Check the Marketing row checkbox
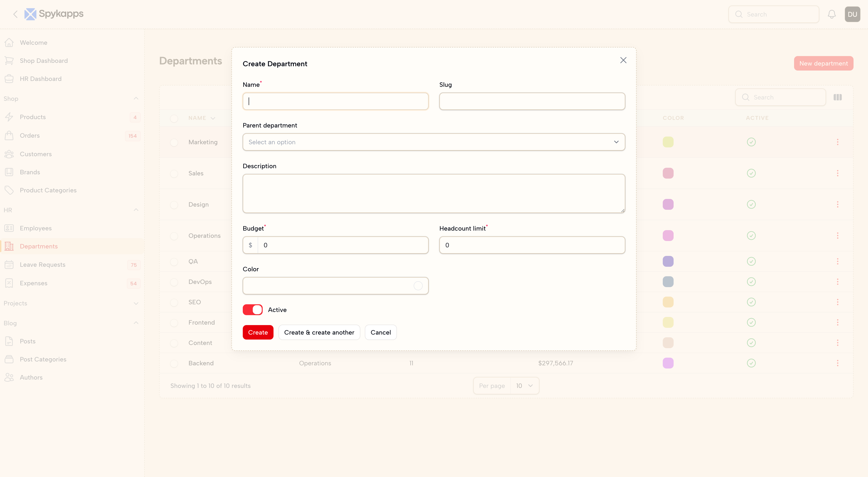The height and width of the screenshot is (477, 868). coord(174,142)
